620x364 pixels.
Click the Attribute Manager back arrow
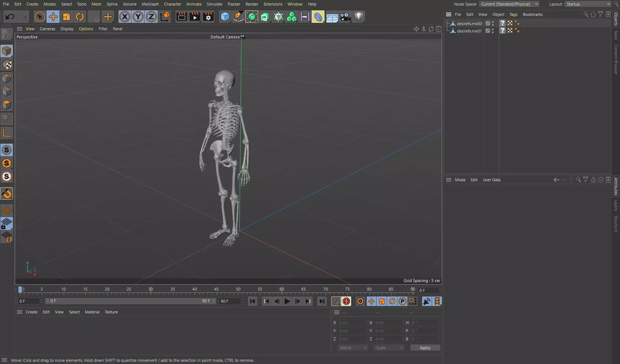pyautogui.click(x=556, y=180)
